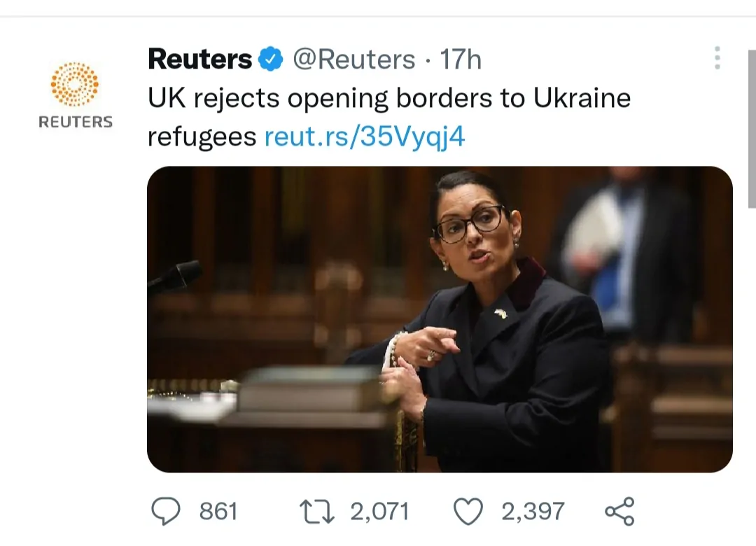Click the microphone in the tweet photo

[175, 276]
